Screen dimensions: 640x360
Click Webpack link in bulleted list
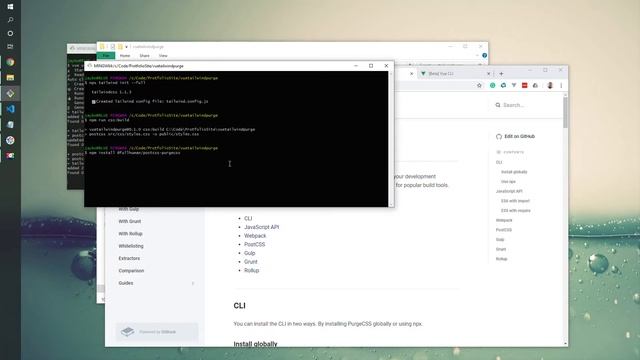coord(255,236)
